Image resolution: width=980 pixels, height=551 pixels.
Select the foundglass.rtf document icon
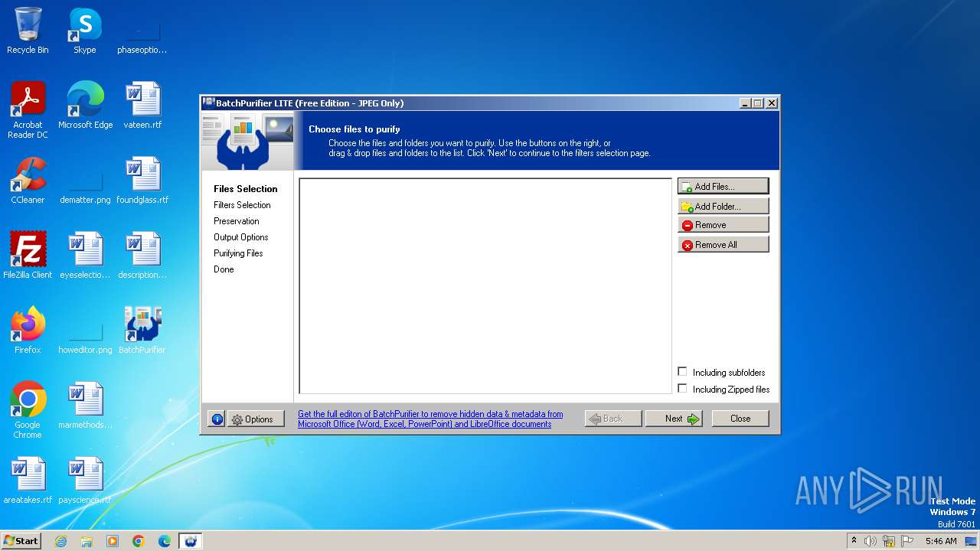(x=142, y=181)
